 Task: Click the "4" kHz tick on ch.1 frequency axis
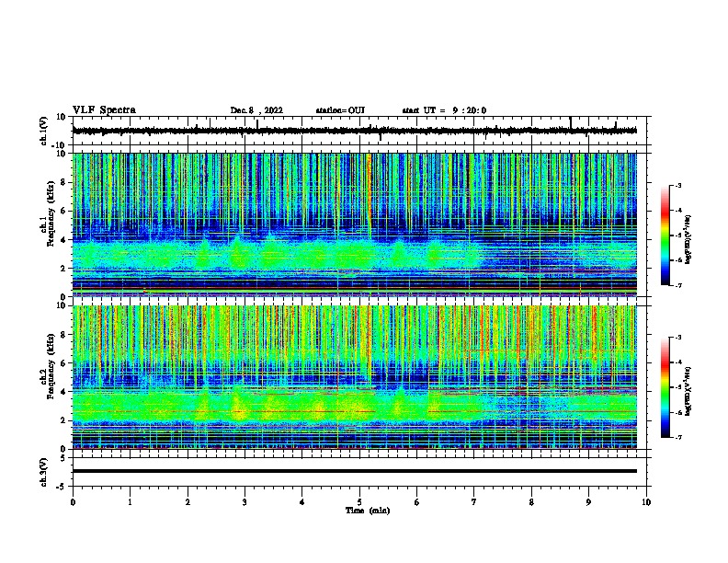coord(64,240)
